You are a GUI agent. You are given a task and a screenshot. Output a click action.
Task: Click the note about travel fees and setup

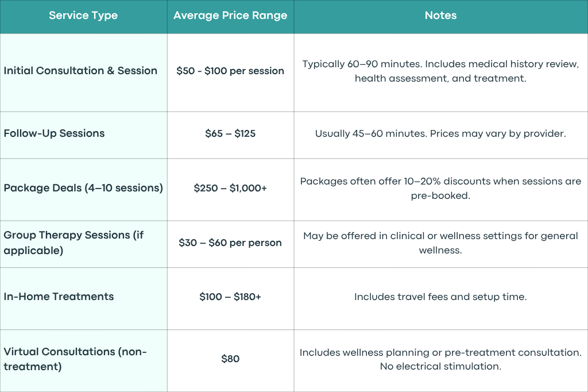click(440, 297)
